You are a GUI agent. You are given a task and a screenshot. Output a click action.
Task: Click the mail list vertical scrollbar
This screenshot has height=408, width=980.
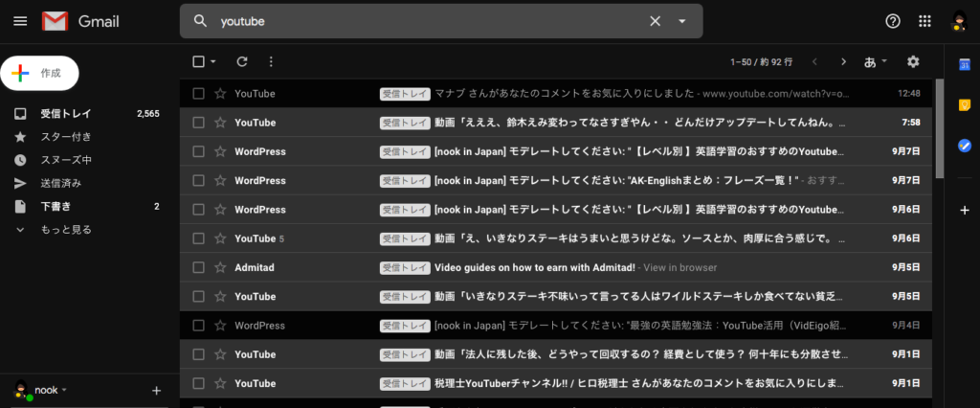[940, 128]
